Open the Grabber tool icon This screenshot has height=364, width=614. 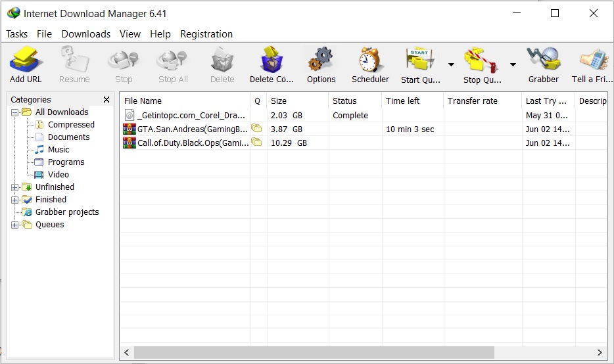click(x=544, y=60)
